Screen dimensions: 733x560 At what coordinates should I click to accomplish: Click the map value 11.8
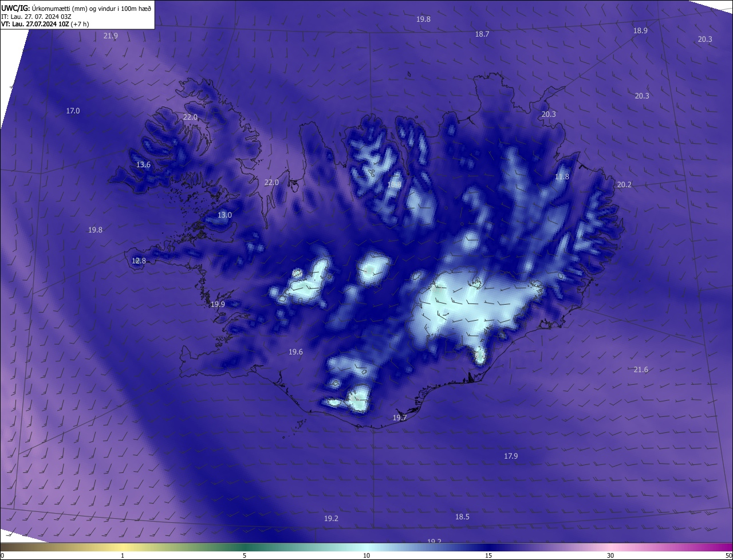tap(562, 176)
